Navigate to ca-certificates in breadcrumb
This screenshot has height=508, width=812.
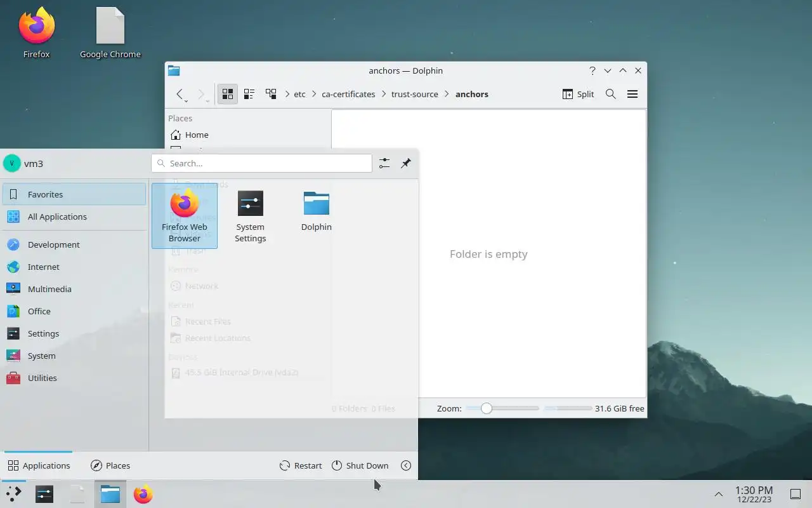click(348, 94)
